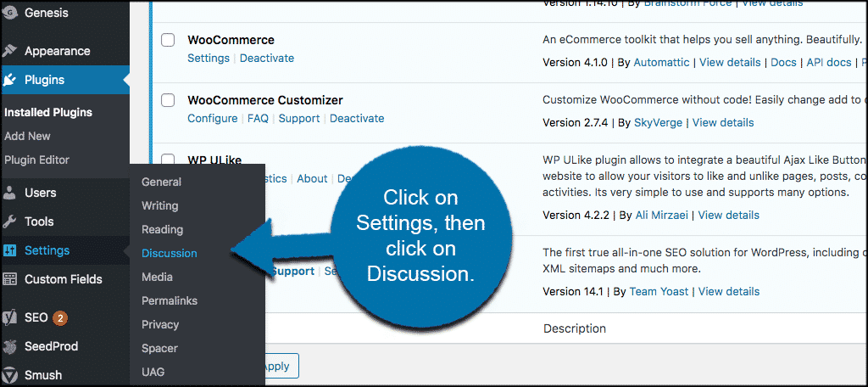This screenshot has height=387, width=868.
Task: Click Automattic author link
Action: click(x=661, y=63)
